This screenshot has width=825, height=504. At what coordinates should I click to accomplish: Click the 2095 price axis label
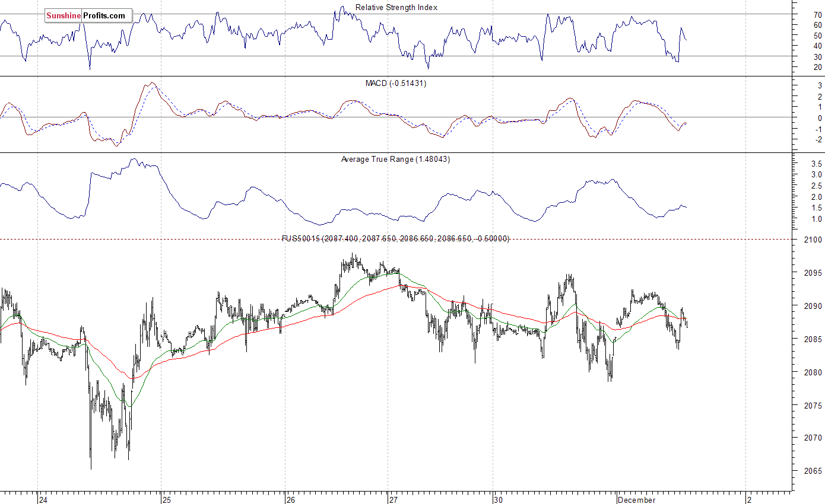point(813,273)
